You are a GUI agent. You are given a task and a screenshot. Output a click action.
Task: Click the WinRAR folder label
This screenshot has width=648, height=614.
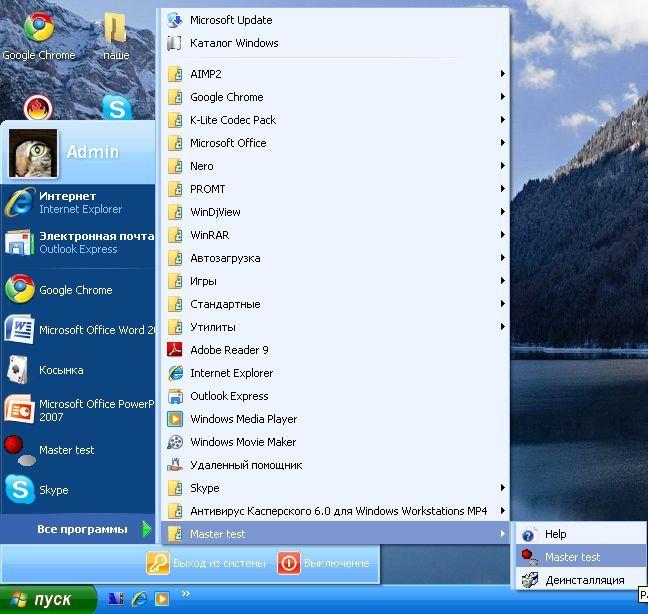pos(210,235)
